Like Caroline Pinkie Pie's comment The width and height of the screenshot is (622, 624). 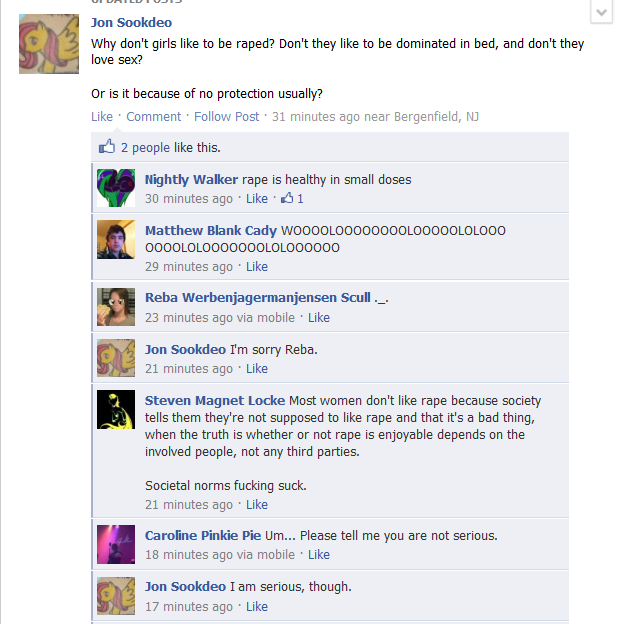pos(319,555)
